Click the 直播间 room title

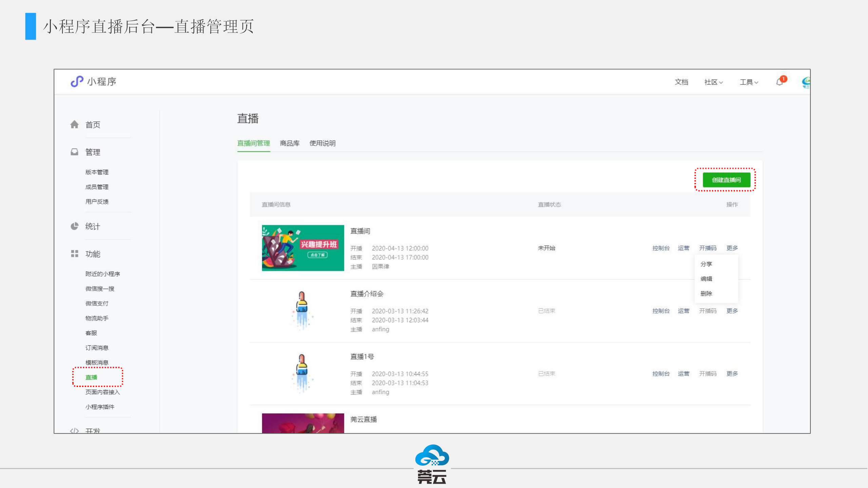pyautogui.click(x=360, y=231)
